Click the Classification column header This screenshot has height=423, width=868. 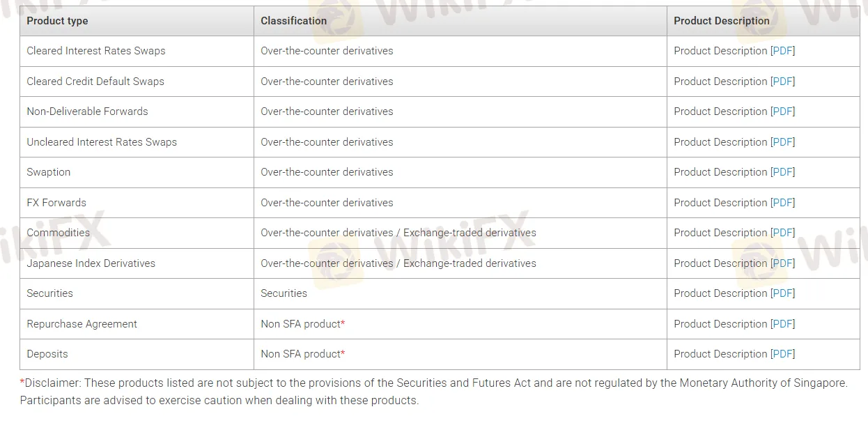460,21
